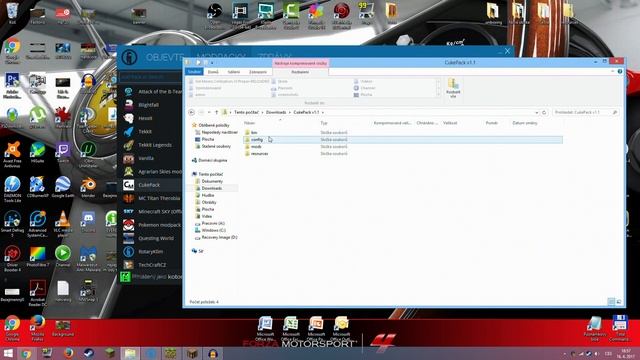Expand extraction destination list scroll arrow
Screen dimensions: 640x360
[438, 95]
